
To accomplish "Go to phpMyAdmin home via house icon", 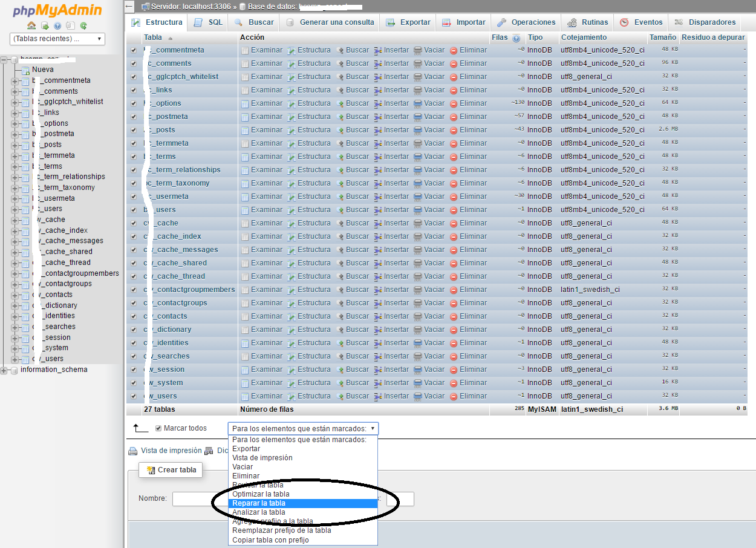I will (x=32, y=26).
